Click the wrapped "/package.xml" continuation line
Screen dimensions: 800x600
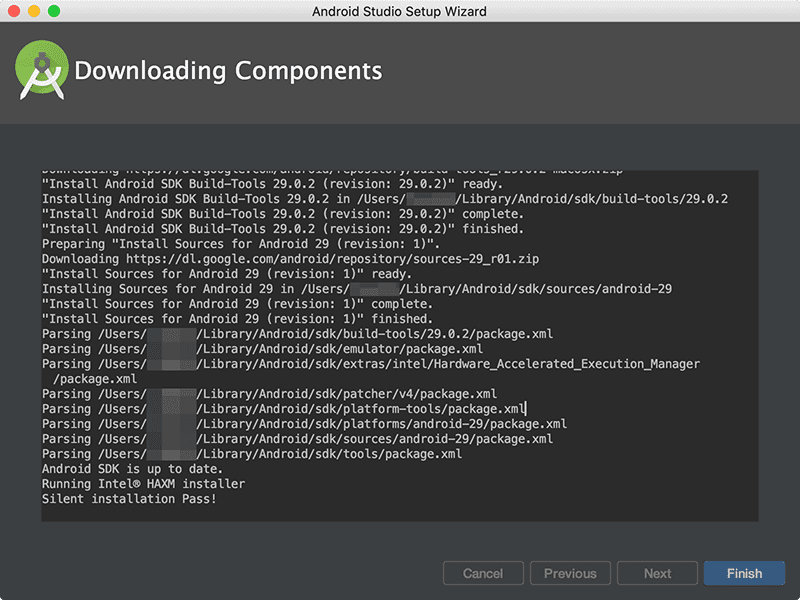95,379
